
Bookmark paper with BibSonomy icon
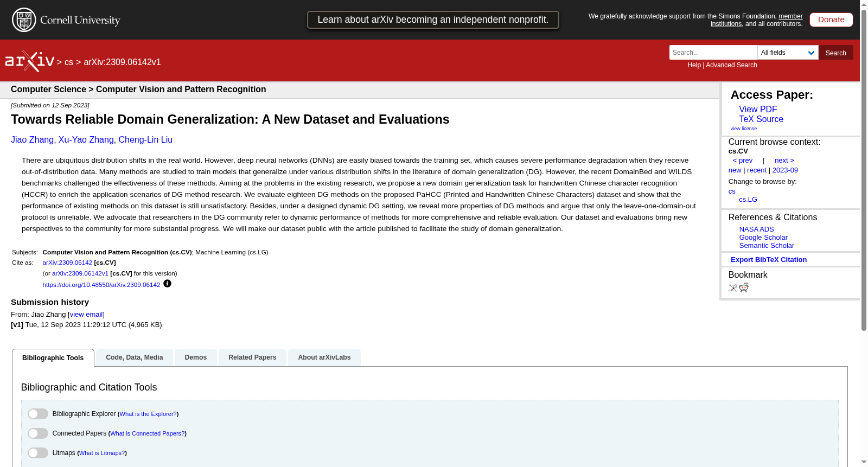click(733, 288)
